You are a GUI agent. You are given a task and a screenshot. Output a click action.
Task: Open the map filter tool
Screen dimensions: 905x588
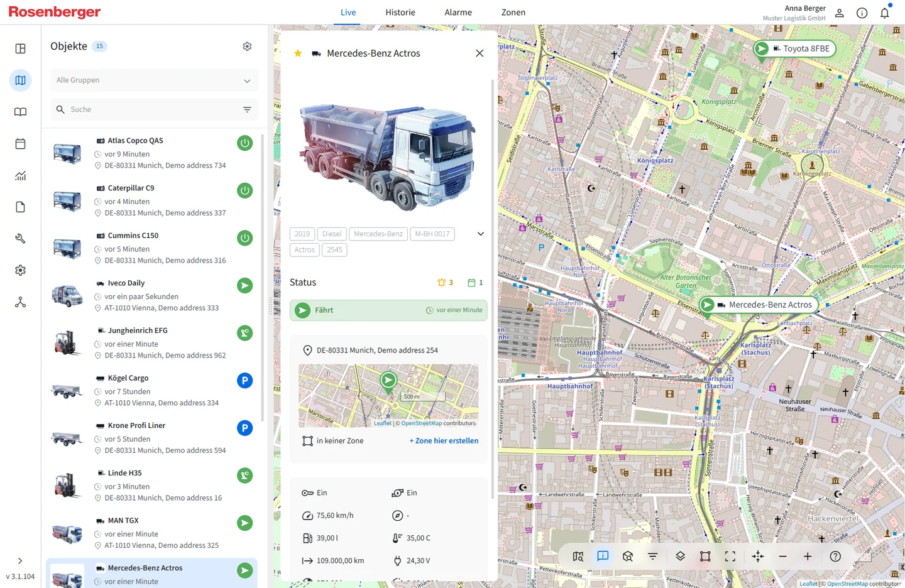653,557
